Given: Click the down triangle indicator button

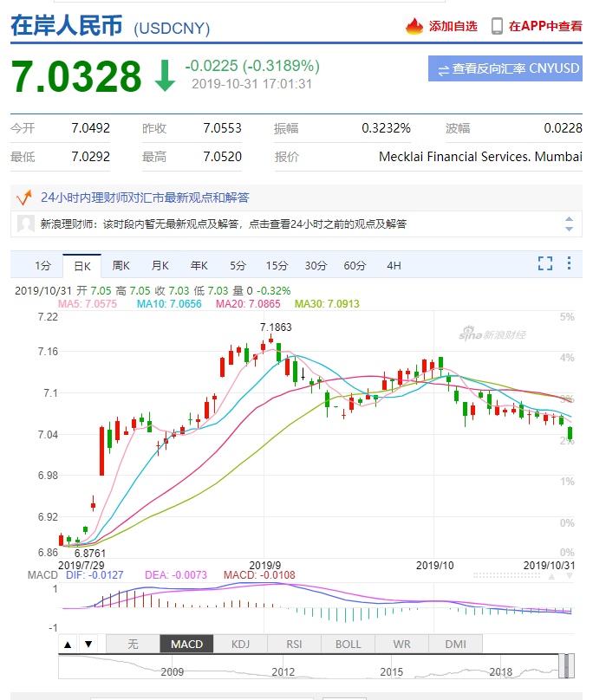Looking at the screenshot, I should (88, 644).
